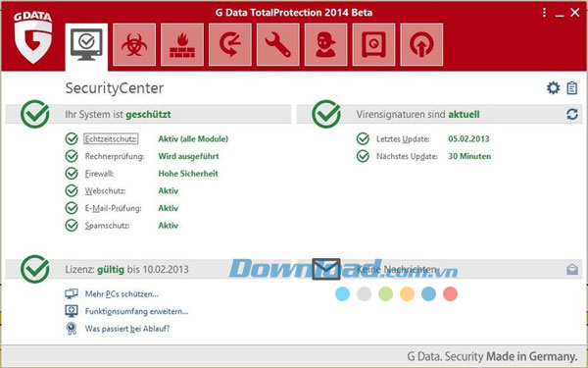Click the Firewall label in status list
588x368 pixels.
(99, 174)
